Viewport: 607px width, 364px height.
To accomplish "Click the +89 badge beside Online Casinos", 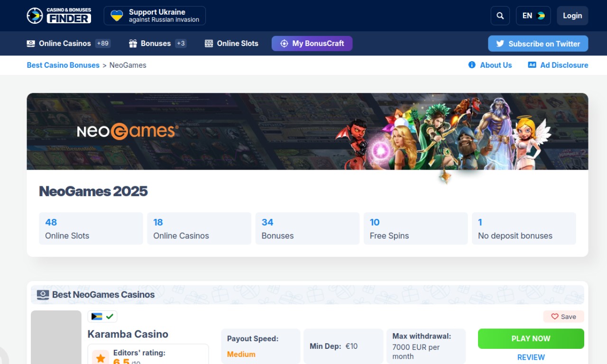I will [103, 44].
